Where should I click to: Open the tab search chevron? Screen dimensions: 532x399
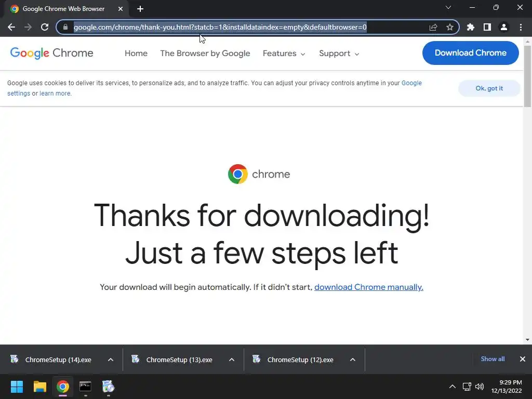point(448,7)
